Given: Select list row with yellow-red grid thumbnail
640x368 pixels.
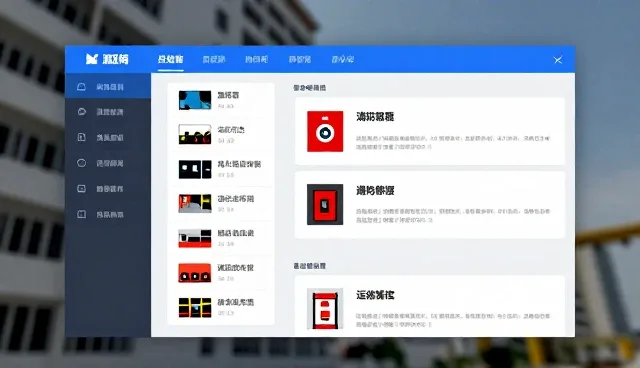Looking at the screenshot, I should point(221,307).
